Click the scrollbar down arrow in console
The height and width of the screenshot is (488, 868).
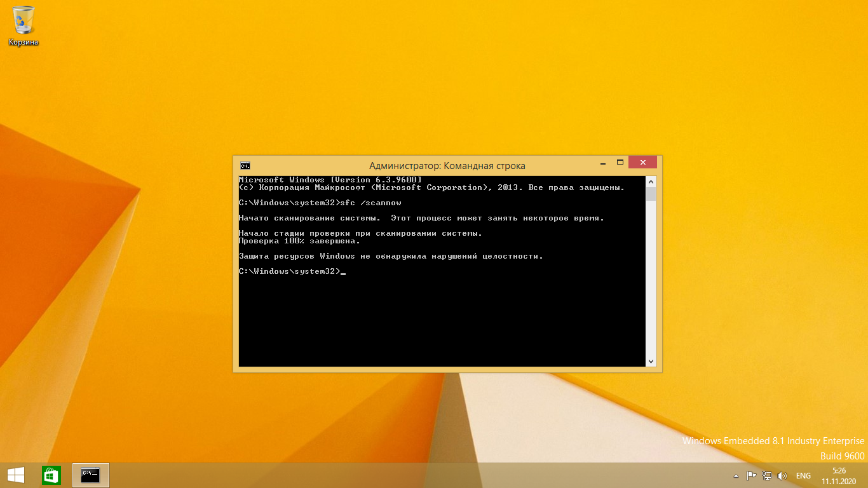(651, 362)
